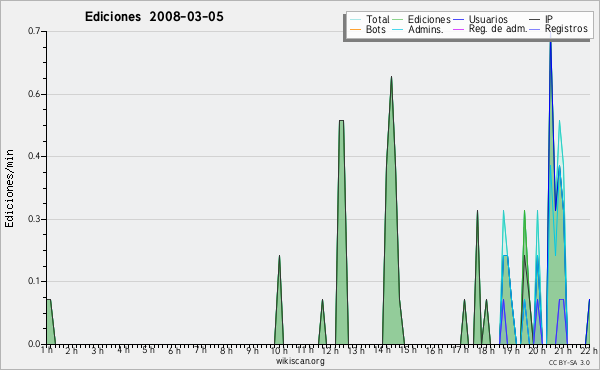Click the "16 h" hour label
This screenshot has width=600, height=370.
pos(434,350)
